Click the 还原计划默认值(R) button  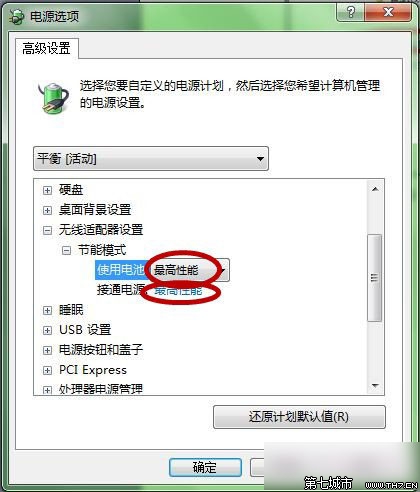[299, 417]
